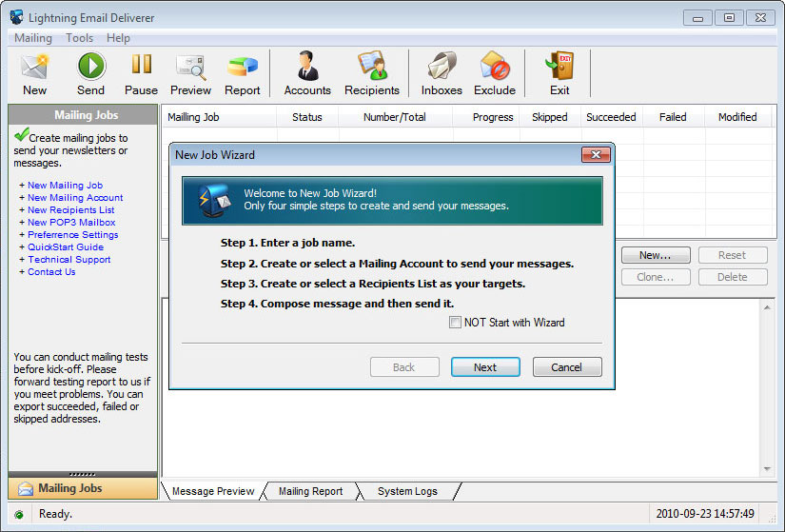The image size is (785, 532).
Task: Cancel the New Job Wizard
Action: (567, 367)
